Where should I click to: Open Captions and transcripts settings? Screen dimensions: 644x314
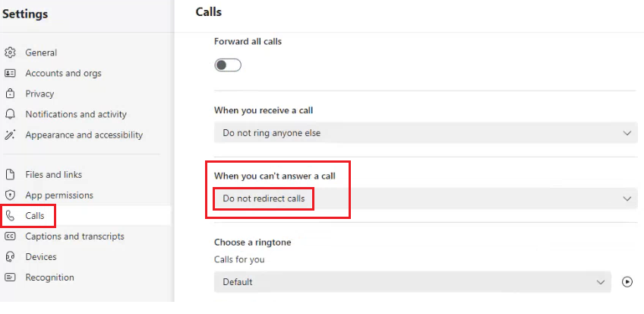(x=74, y=236)
